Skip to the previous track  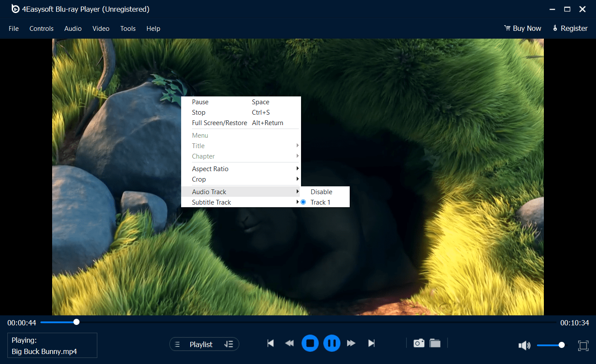click(x=271, y=344)
